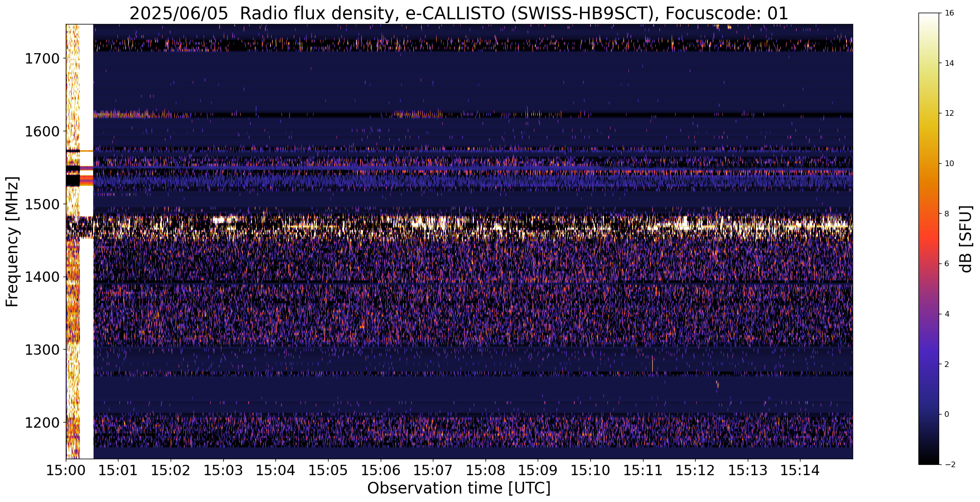
Task: Click the colorbar tick label 10
Action: 949,164
